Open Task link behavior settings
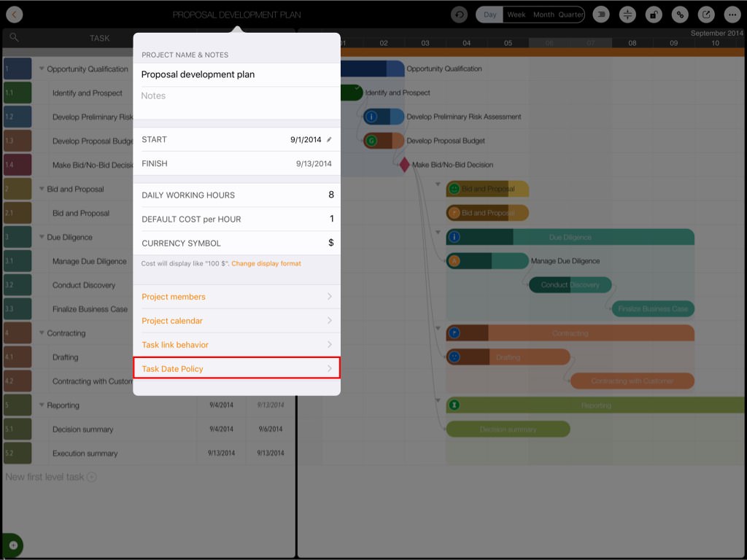This screenshot has width=747, height=560. 236,345
